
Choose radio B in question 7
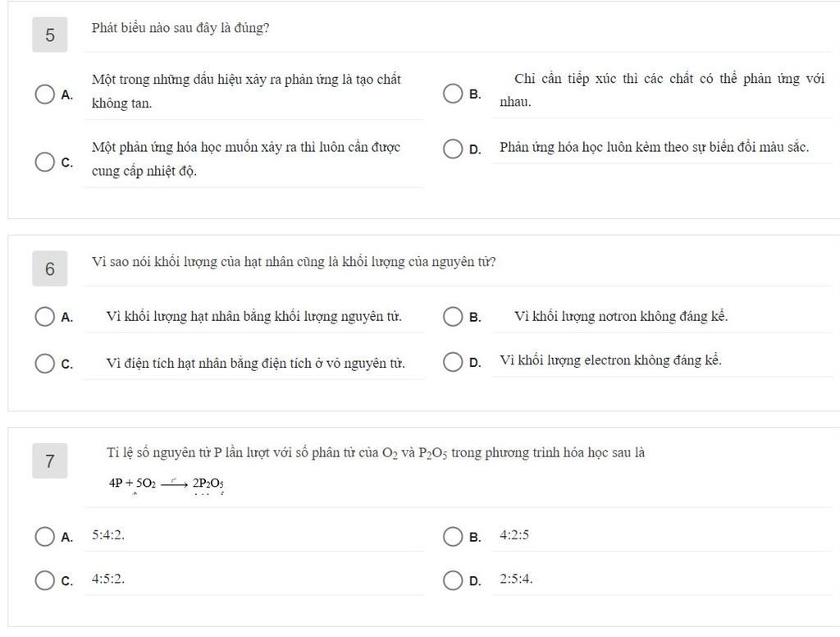[x=453, y=536]
